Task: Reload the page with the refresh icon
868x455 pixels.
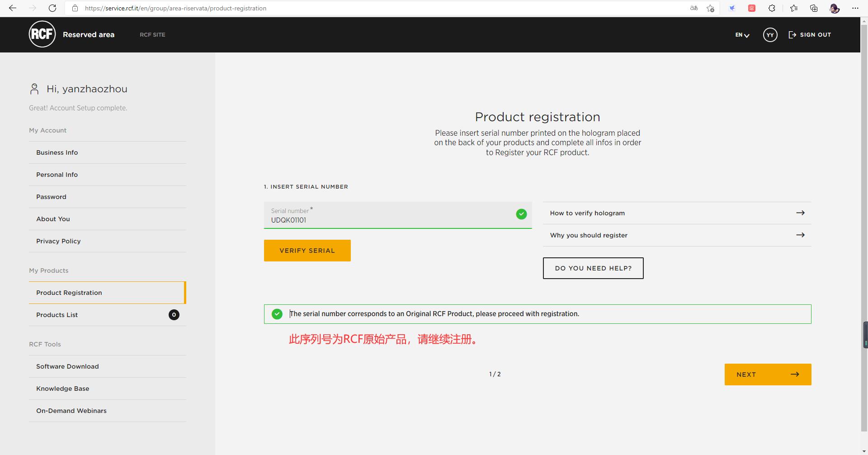Action: (x=52, y=8)
